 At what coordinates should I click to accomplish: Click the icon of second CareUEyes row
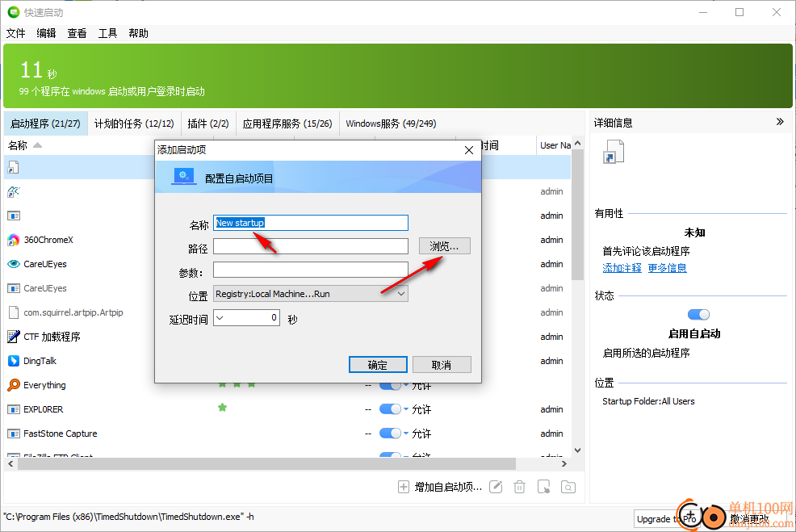point(14,288)
